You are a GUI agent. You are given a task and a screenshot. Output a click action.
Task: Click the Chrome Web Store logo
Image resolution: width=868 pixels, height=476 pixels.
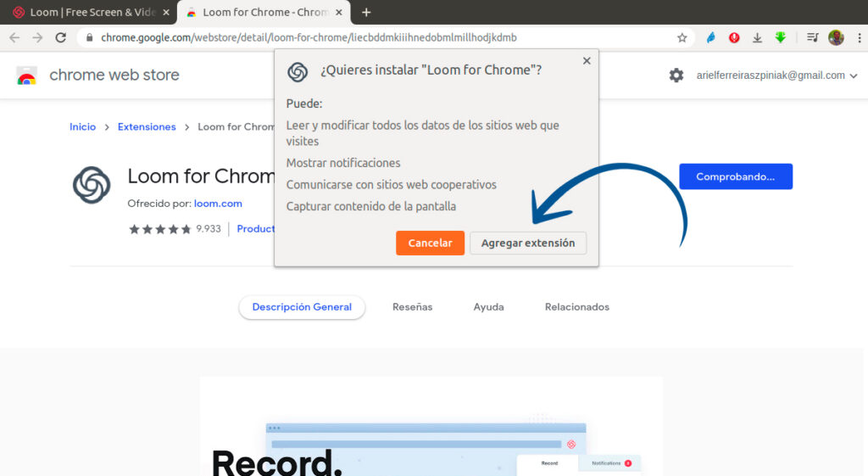pyautogui.click(x=26, y=76)
